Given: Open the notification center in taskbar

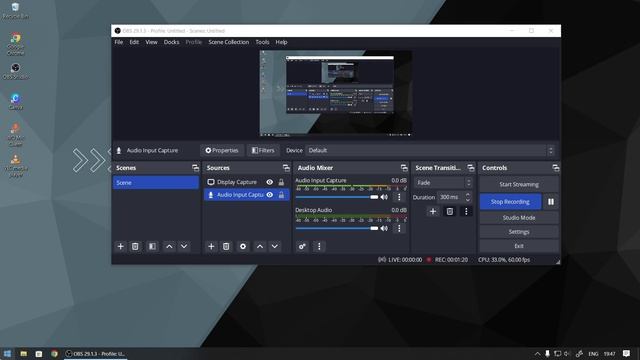Looking at the screenshot, I should (x=627, y=353).
